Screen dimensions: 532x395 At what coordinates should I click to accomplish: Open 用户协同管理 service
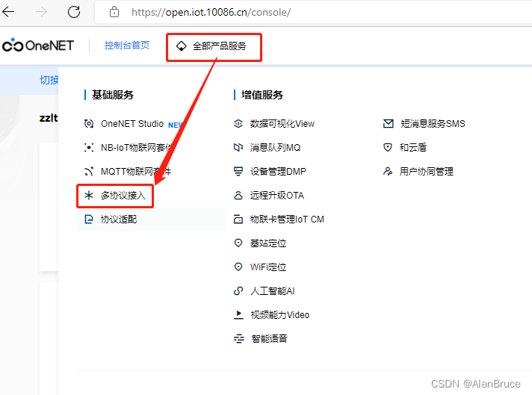(427, 172)
